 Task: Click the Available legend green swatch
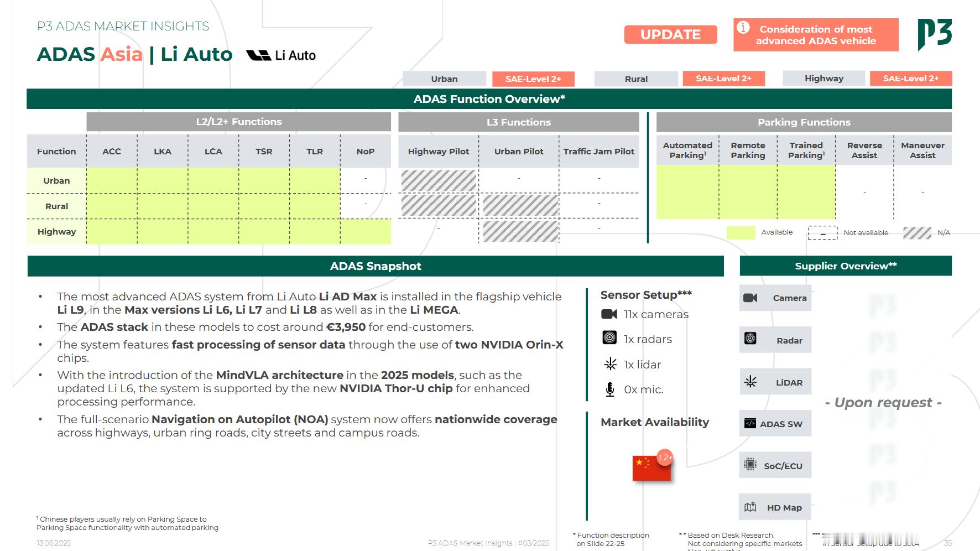(x=741, y=232)
